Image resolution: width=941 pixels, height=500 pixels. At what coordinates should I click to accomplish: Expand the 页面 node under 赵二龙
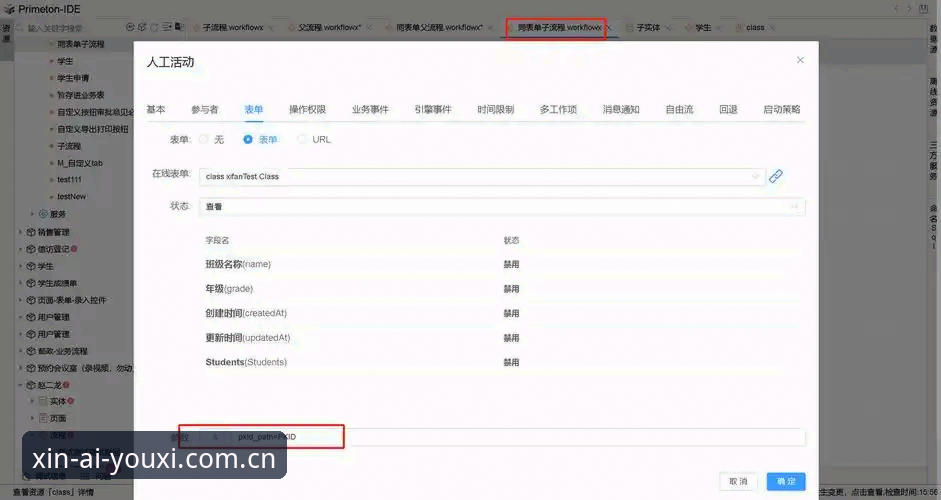(x=32, y=418)
